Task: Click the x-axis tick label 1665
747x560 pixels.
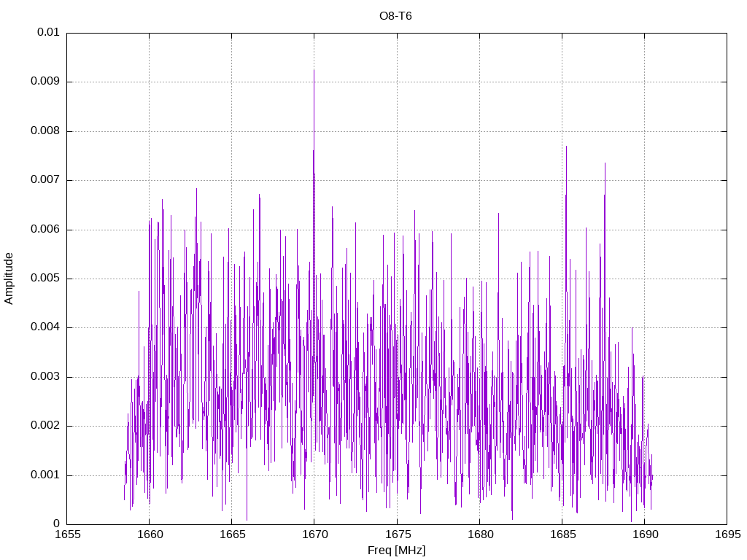Action: pos(233,534)
